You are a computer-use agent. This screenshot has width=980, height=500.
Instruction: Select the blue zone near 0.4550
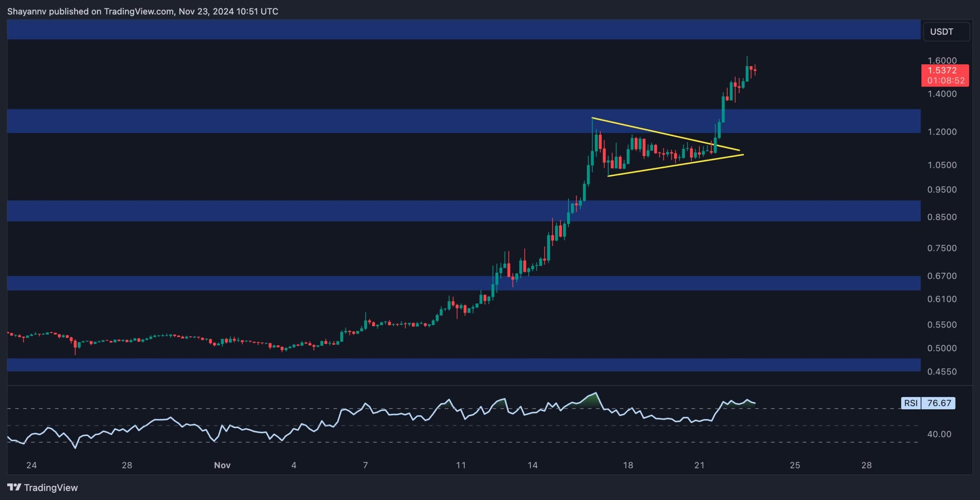click(464, 365)
